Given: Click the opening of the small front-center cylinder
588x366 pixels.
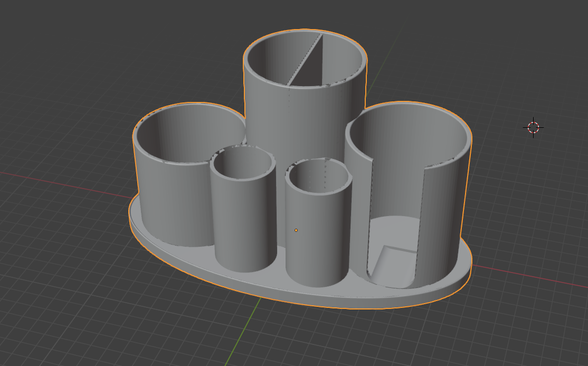Looking at the screenshot, I should pyautogui.click(x=319, y=176).
